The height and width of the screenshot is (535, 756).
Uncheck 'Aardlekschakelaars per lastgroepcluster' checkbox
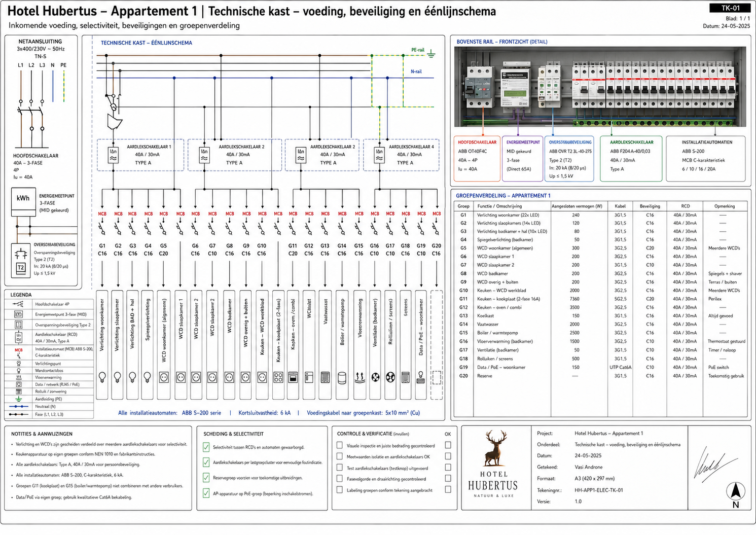tap(206, 462)
